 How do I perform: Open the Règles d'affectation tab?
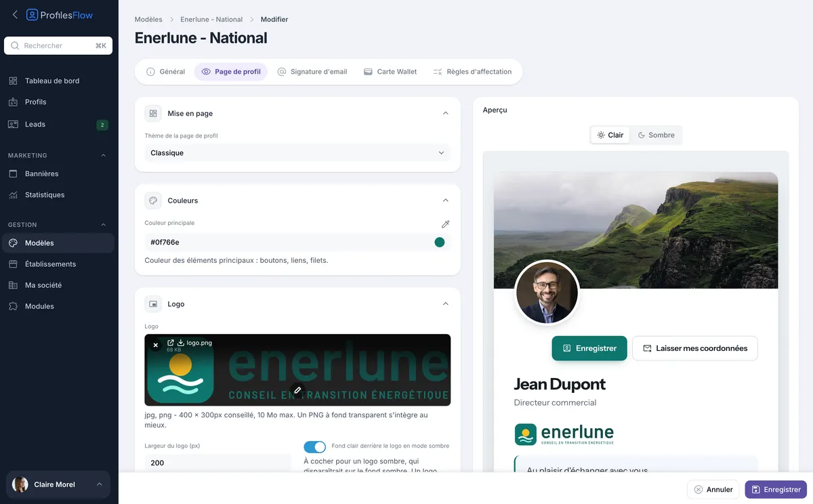click(472, 72)
